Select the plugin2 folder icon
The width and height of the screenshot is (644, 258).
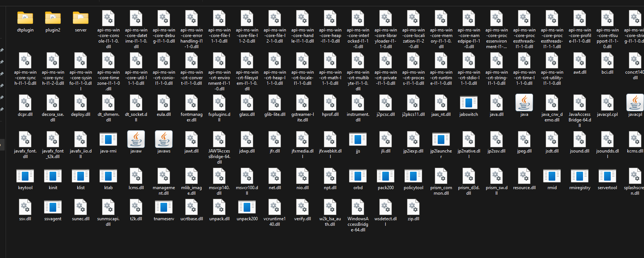[53, 18]
